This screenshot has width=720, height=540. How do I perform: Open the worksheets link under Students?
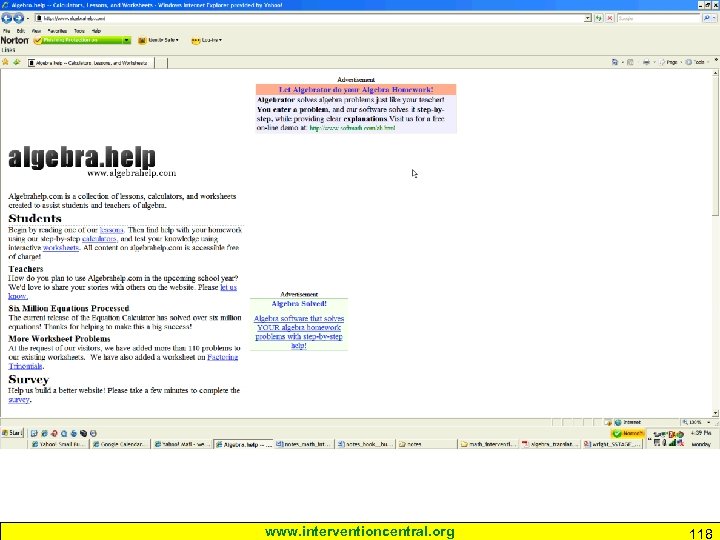coord(61,248)
